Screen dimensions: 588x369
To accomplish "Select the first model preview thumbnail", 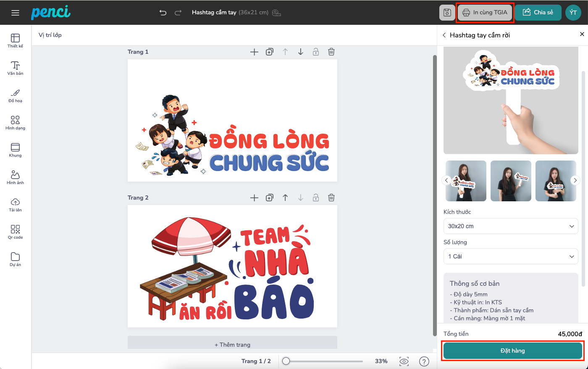I will pyautogui.click(x=466, y=181).
